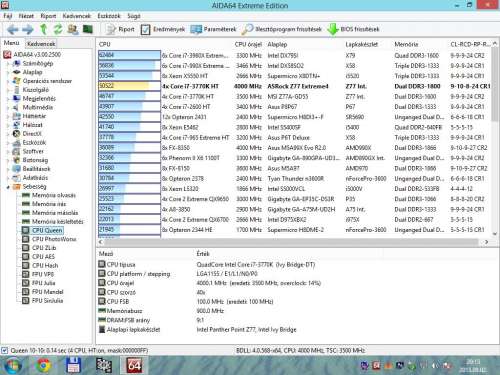Select Háttértár in the tree
The image size is (500, 375).
(34, 116)
